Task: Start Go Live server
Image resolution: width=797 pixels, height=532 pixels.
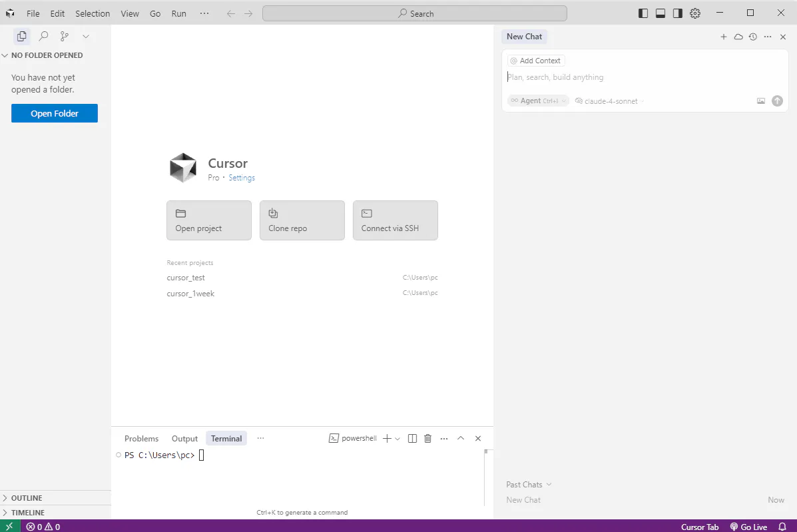Action: click(x=748, y=527)
